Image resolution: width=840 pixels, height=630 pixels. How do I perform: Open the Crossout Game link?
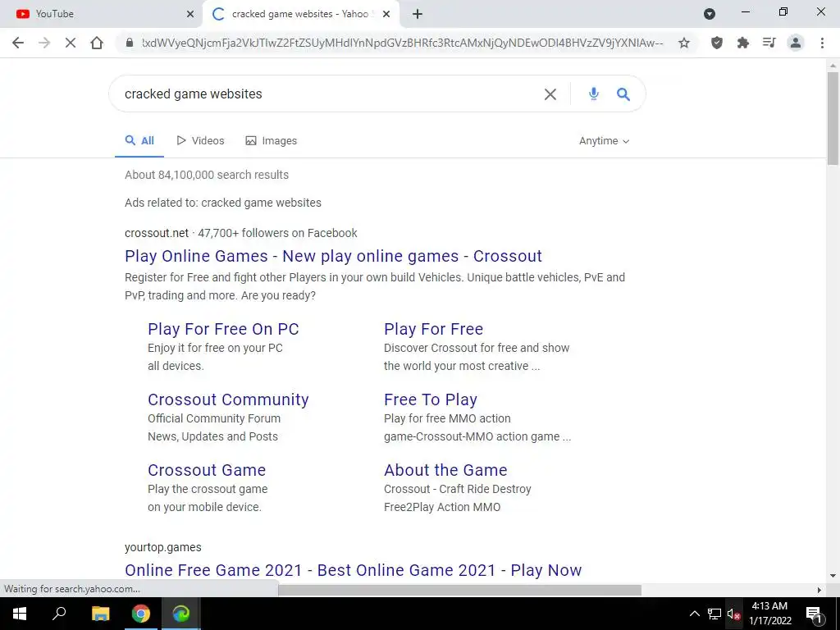(x=207, y=470)
